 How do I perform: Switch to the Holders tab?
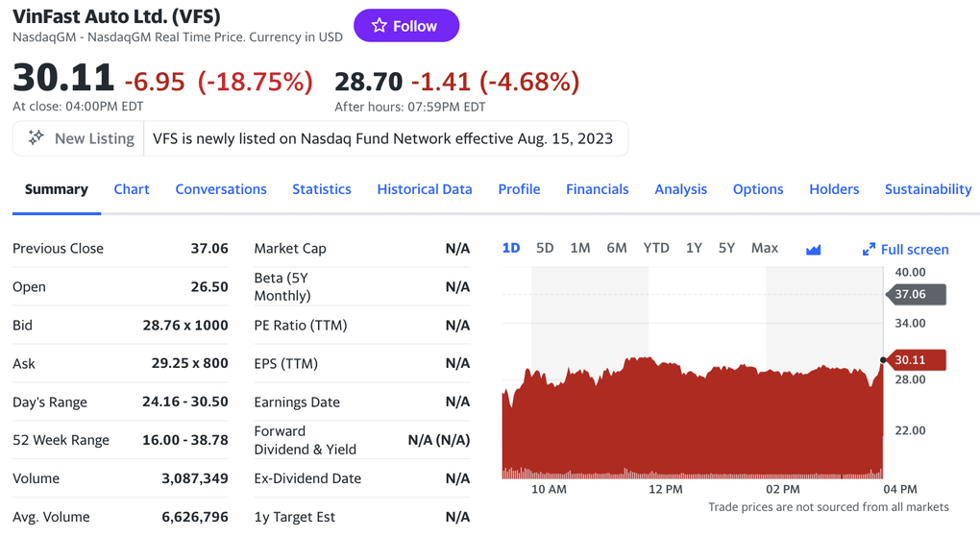[834, 189]
